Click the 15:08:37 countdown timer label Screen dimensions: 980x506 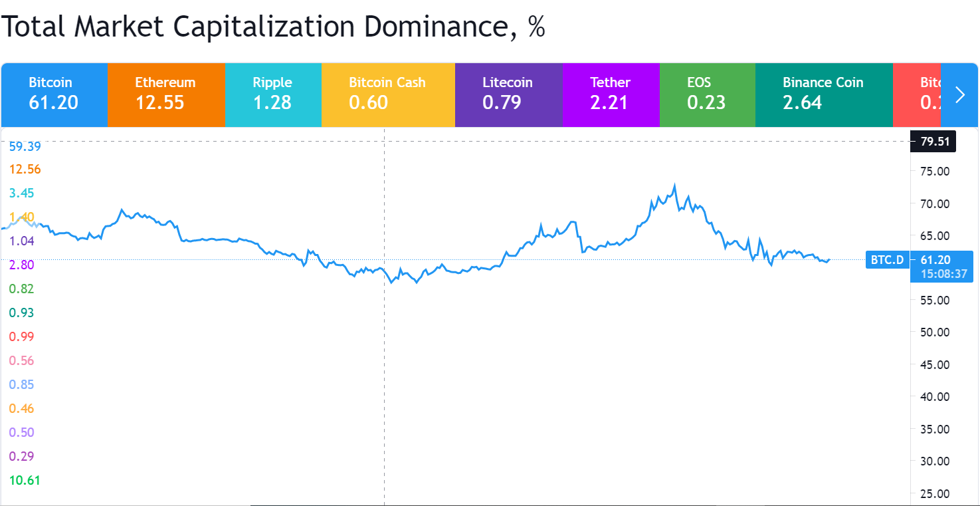(943, 274)
